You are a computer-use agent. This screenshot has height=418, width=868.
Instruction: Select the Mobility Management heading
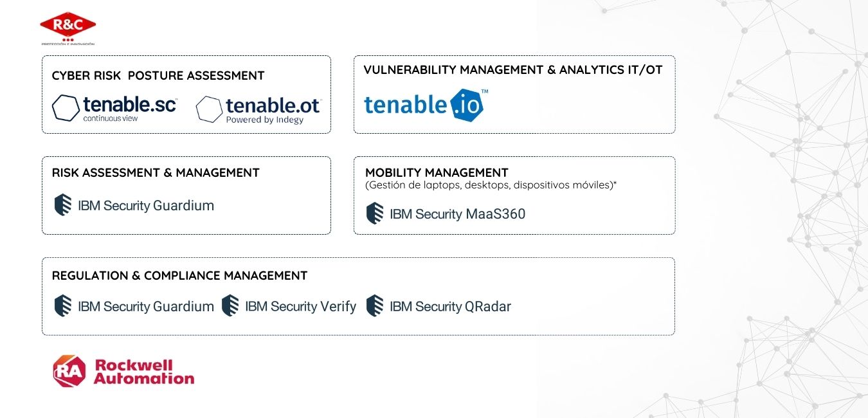pos(437,172)
